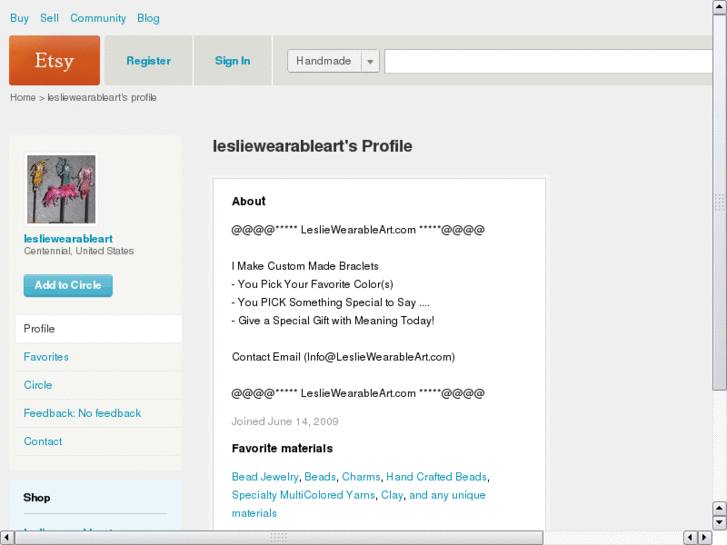Image resolution: width=727 pixels, height=545 pixels.
Task: Select the Profile sidebar item
Action: click(x=99, y=328)
